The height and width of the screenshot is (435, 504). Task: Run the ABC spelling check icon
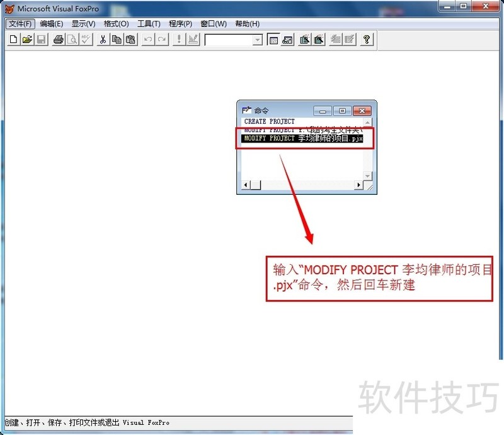pyautogui.click(x=86, y=40)
